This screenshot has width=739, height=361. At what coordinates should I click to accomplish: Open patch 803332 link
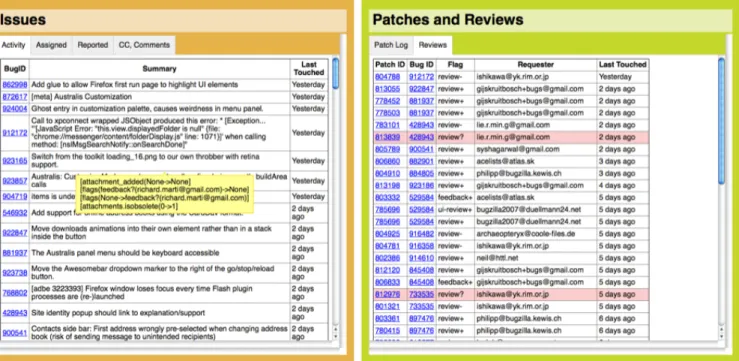(x=387, y=197)
